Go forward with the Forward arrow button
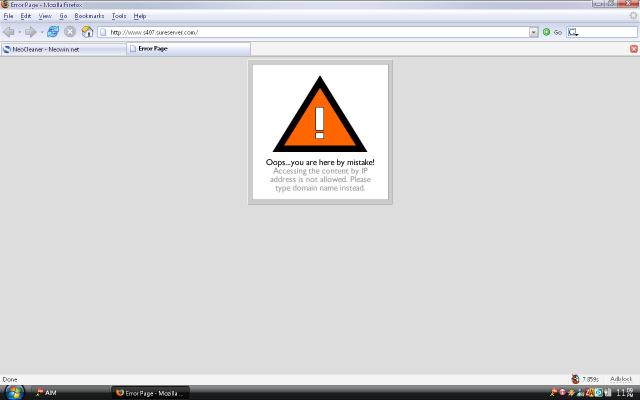Viewport: 640px width, 400px height. (31, 32)
